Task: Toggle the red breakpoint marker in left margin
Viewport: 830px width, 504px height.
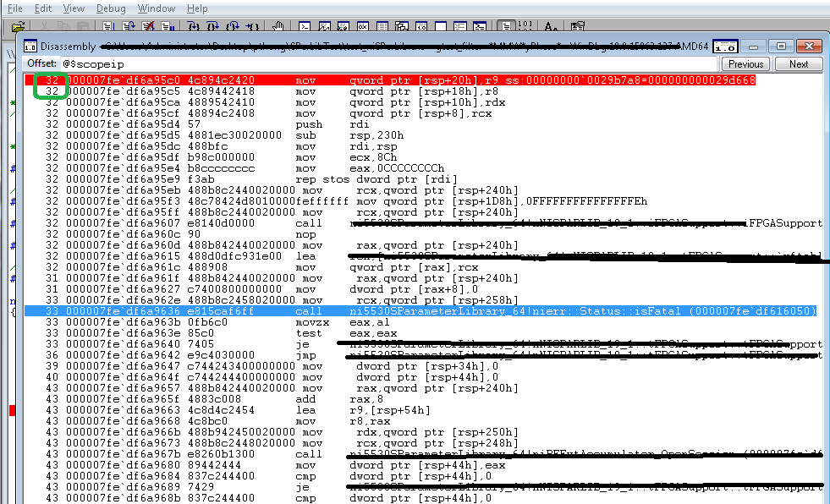Action: click(11, 411)
